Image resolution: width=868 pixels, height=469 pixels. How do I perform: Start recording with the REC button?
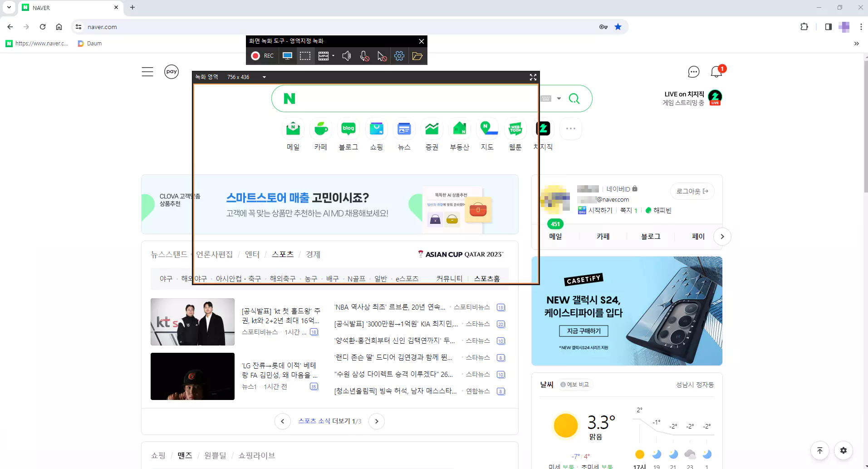pyautogui.click(x=262, y=56)
